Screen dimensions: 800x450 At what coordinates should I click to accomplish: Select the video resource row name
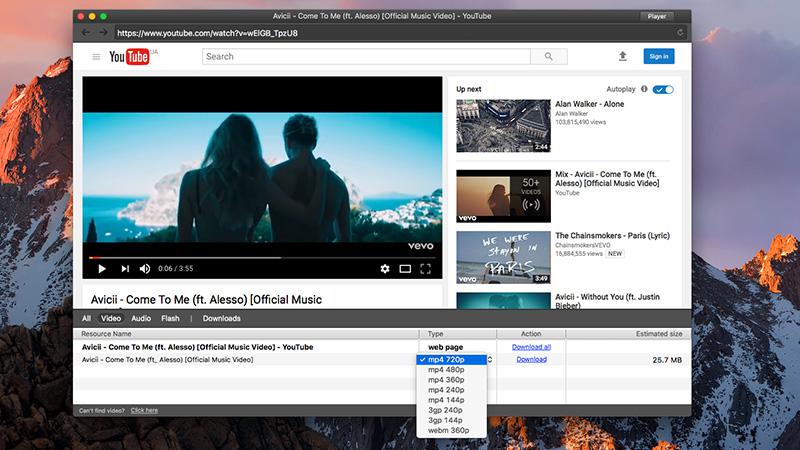click(167, 360)
